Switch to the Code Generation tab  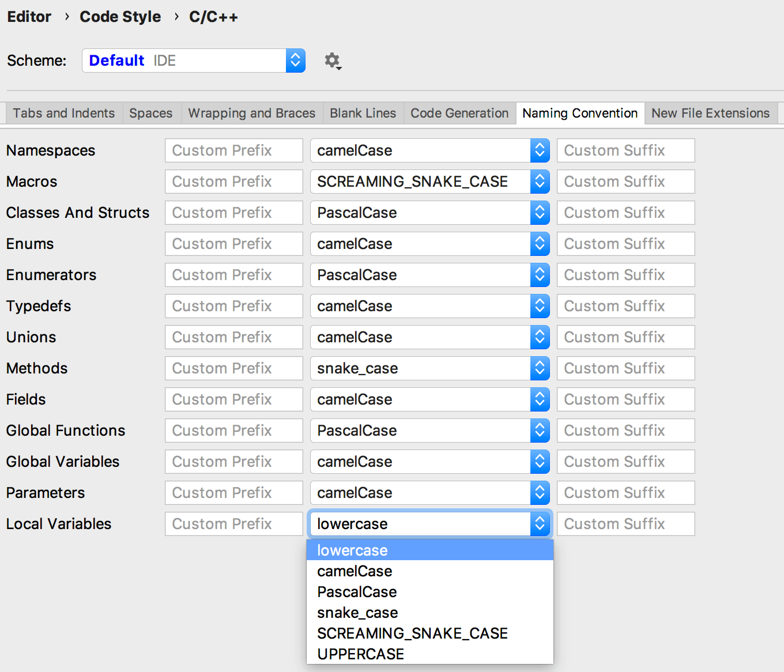459,113
